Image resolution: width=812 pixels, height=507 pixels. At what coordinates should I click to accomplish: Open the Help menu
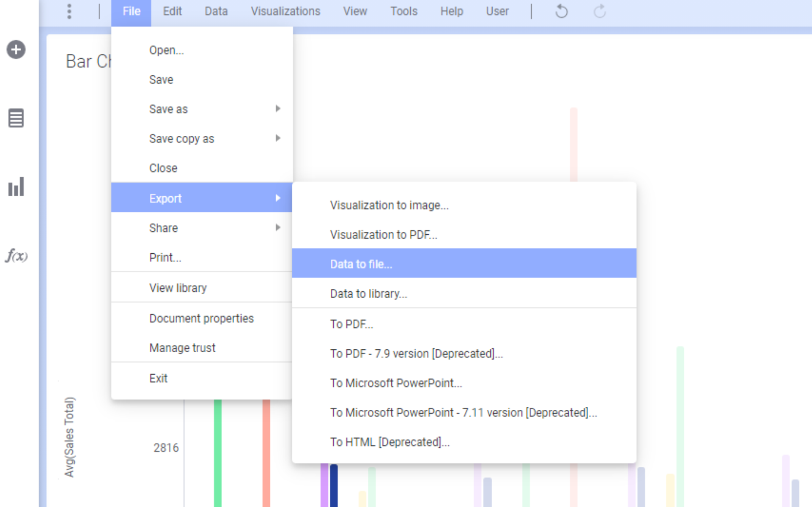click(x=452, y=11)
